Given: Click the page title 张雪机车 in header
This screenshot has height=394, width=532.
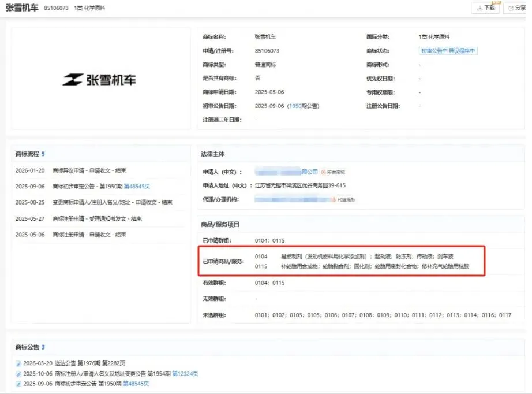Looking at the screenshot, I should pyautogui.click(x=22, y=8).
